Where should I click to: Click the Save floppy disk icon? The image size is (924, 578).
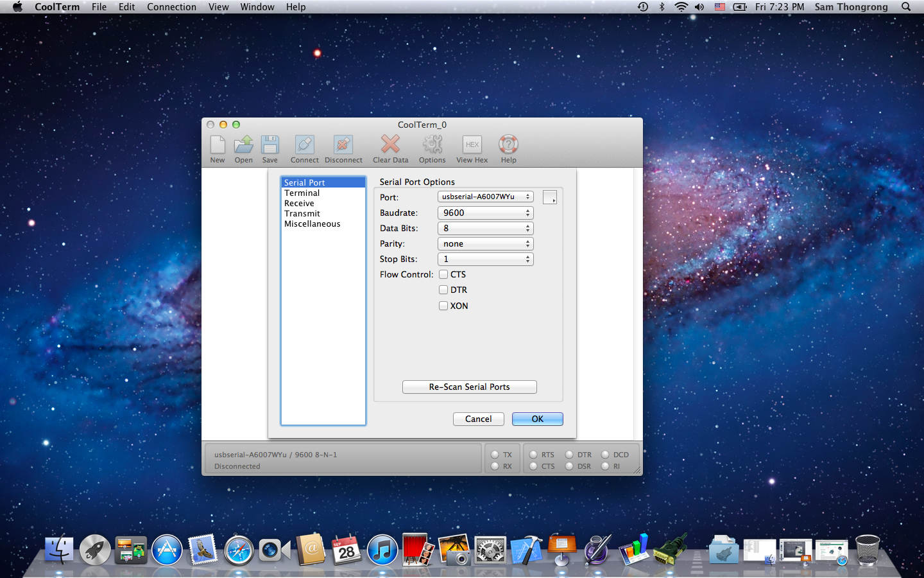click(x=270, y=144)
